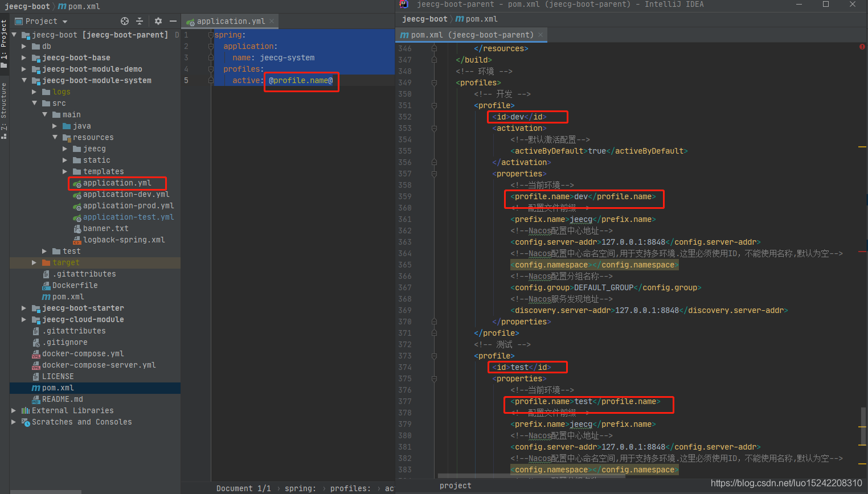Viewport: 868px width, 494px height.
Task: Click <profile.name>dev</profile.name> line
Action: coord(583,196)
